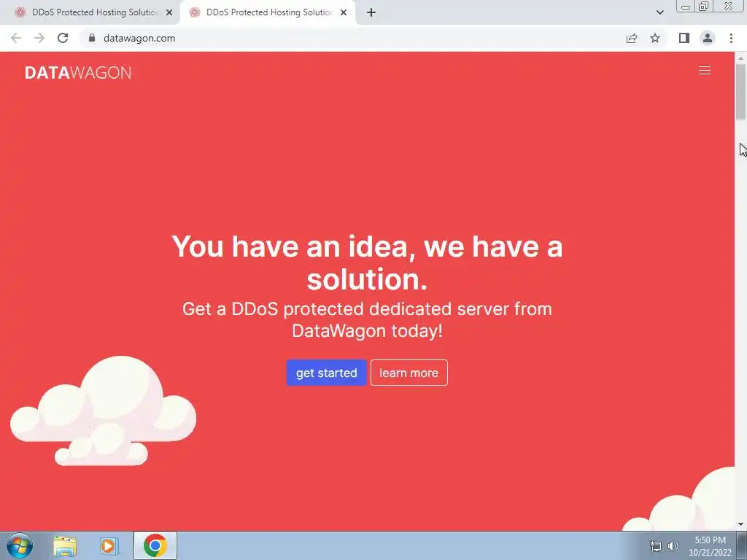The width and height of the screenshot is (747, 560).
Task: Expand the tab search dropdown
Action: pyautogui.click(x=659, y=12)
